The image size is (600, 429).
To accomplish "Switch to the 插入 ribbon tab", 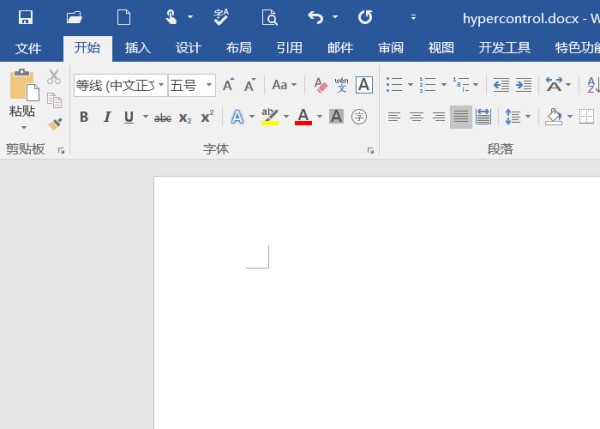I will [138, 48].
